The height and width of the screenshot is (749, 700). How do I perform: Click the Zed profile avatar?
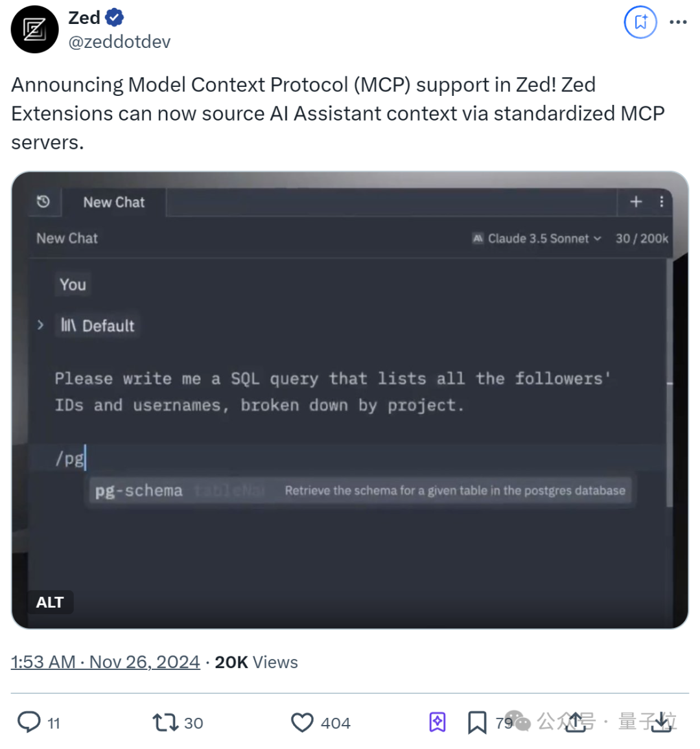34,29
